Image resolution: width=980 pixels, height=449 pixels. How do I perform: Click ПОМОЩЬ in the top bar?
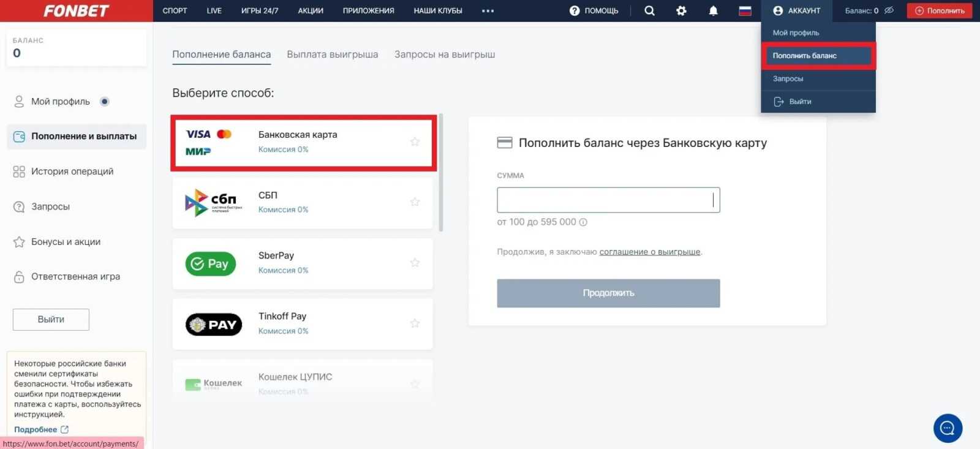point(601,10)
